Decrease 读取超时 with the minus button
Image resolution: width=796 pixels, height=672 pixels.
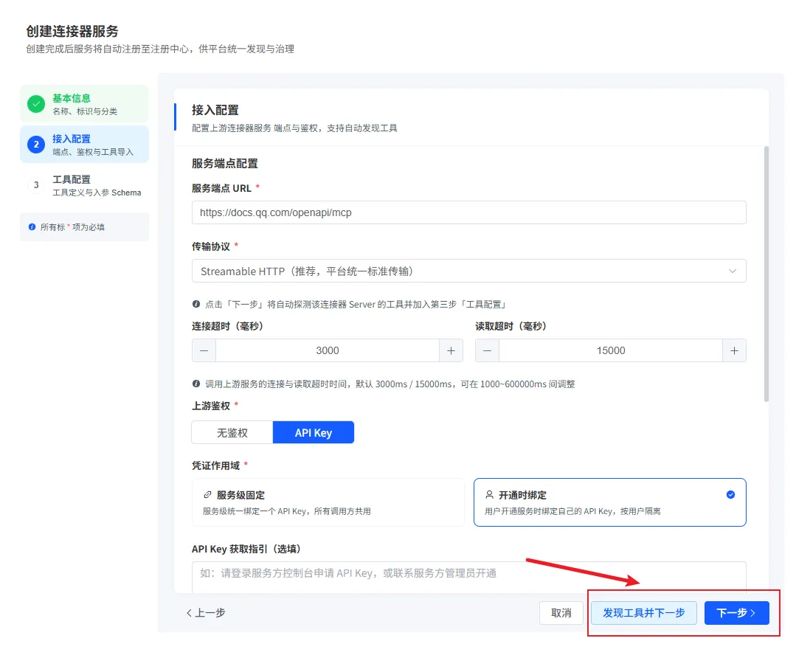pos(488,350)
